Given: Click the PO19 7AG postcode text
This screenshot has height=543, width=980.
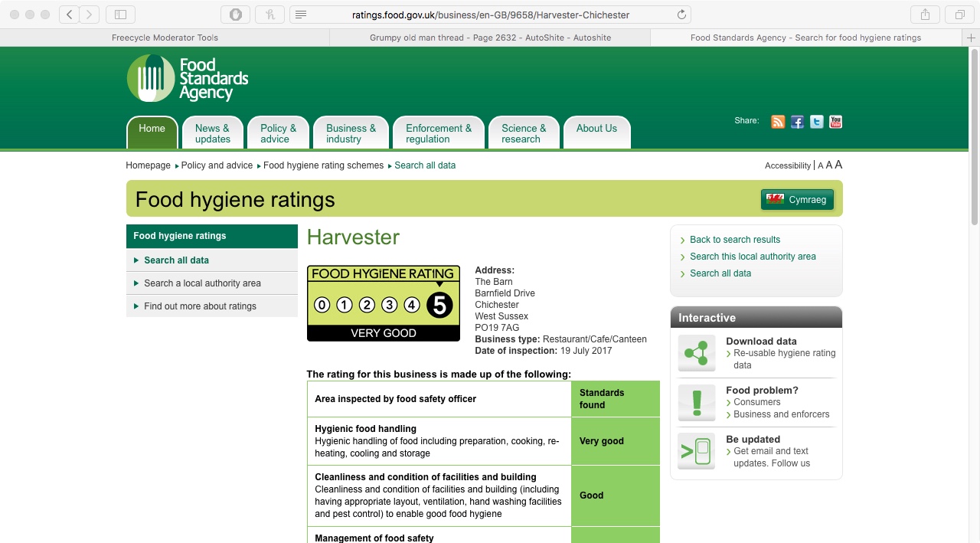Looking at the screenshot, I should pos(497,328).
